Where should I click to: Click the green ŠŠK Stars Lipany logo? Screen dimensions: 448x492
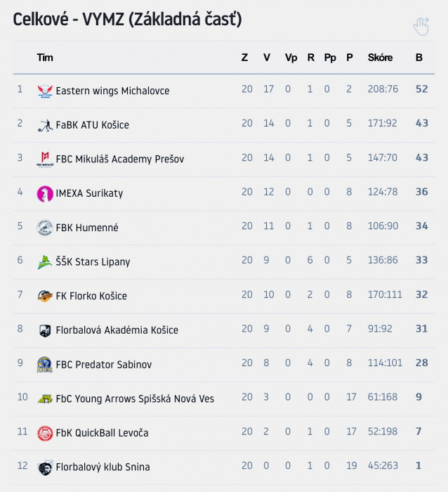click(45, 262)
